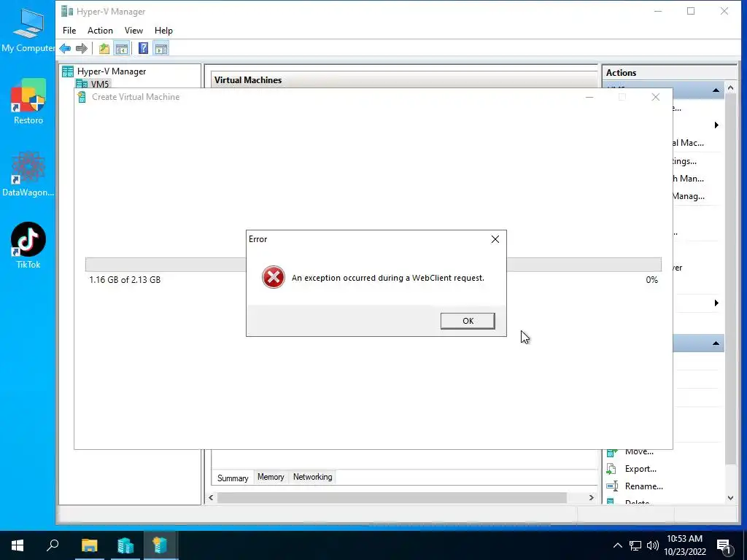The width and height of the screenshot is (747, 560).
Task: Click Actions pane scrollbar down arrow
Action: coord(730,498)
